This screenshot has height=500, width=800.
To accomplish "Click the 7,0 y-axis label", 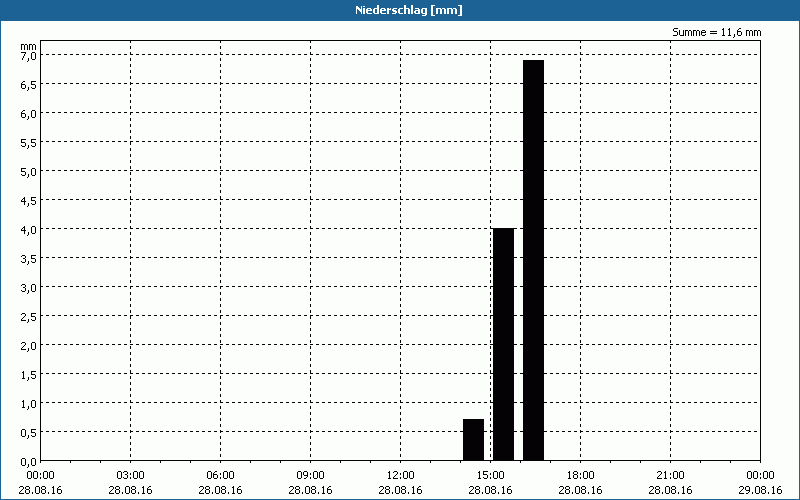I will click(28, 56).
